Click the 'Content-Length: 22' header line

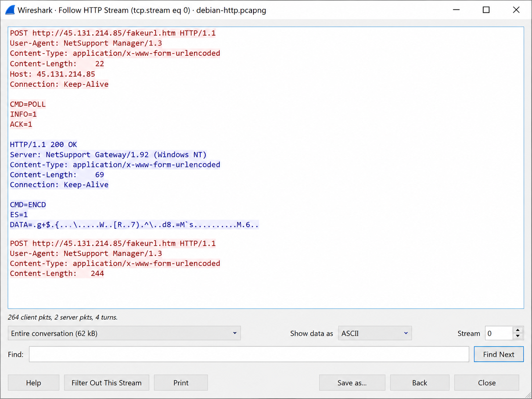(x=57, y=64)
